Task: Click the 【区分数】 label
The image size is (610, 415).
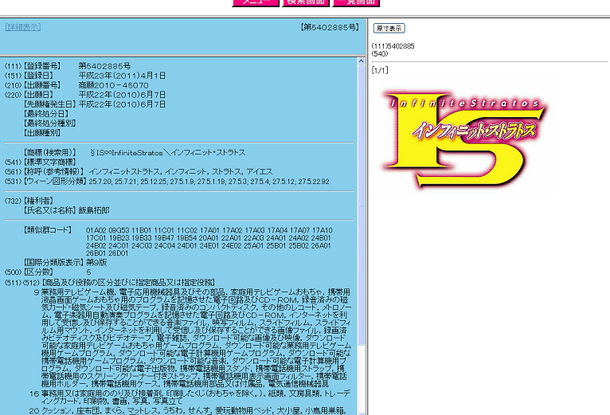Action: (39, 272)
